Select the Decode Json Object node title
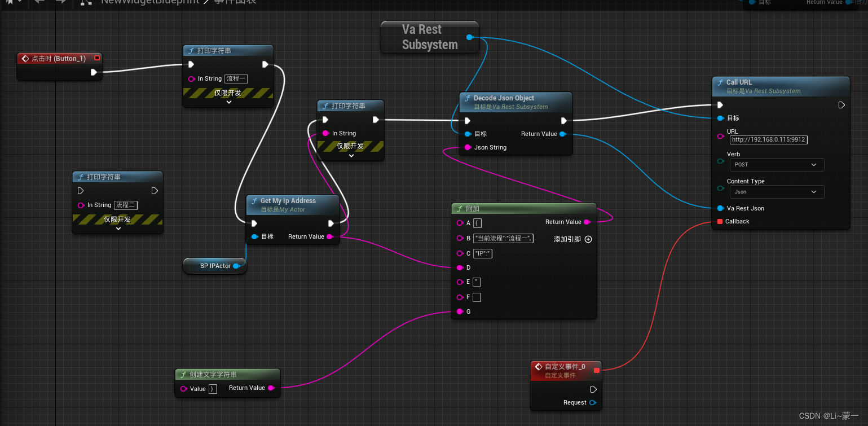The image size is (868, 426). click(504, 98)
